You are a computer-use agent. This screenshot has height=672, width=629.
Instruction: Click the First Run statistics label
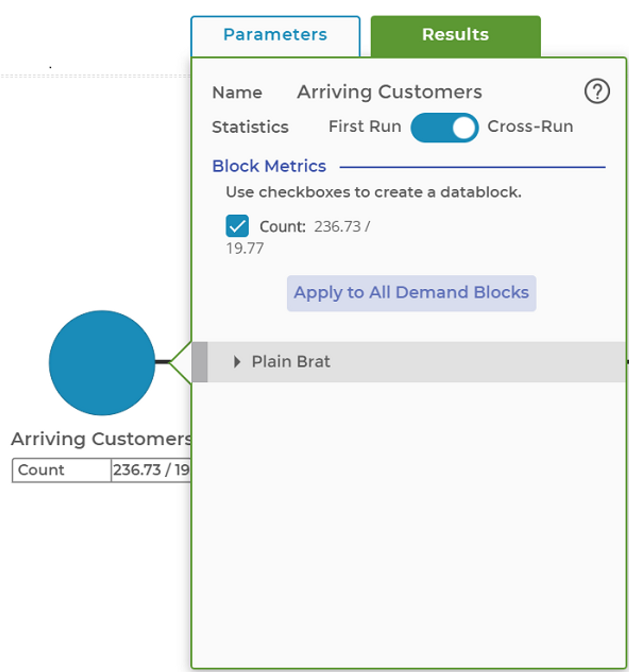point(365,127)
